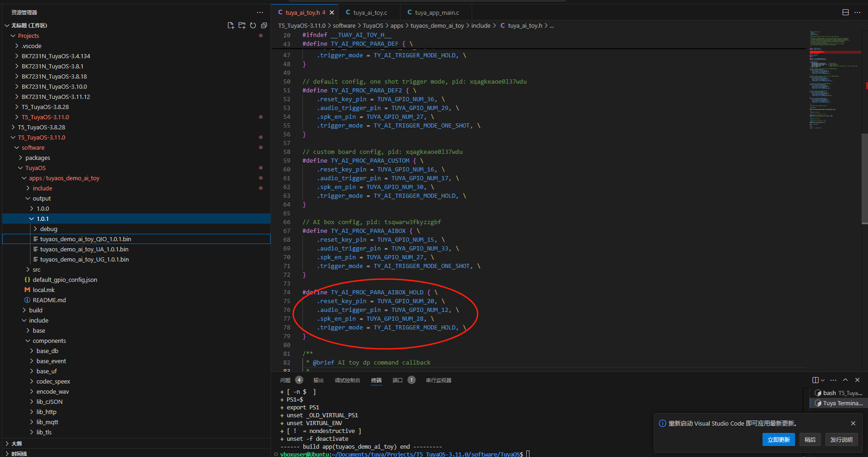
Task: Select tuyaos_demo_ai_toy_QIO_1.0.1.bin file
Action: coord(137,239)
